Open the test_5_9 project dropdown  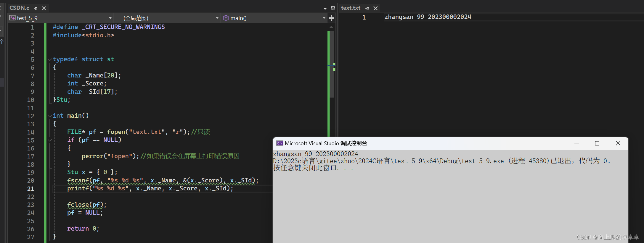point(61,18)
